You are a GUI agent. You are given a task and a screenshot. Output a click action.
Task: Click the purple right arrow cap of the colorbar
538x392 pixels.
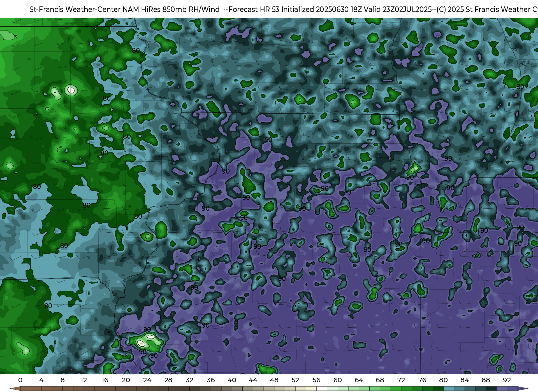(523, 389)
